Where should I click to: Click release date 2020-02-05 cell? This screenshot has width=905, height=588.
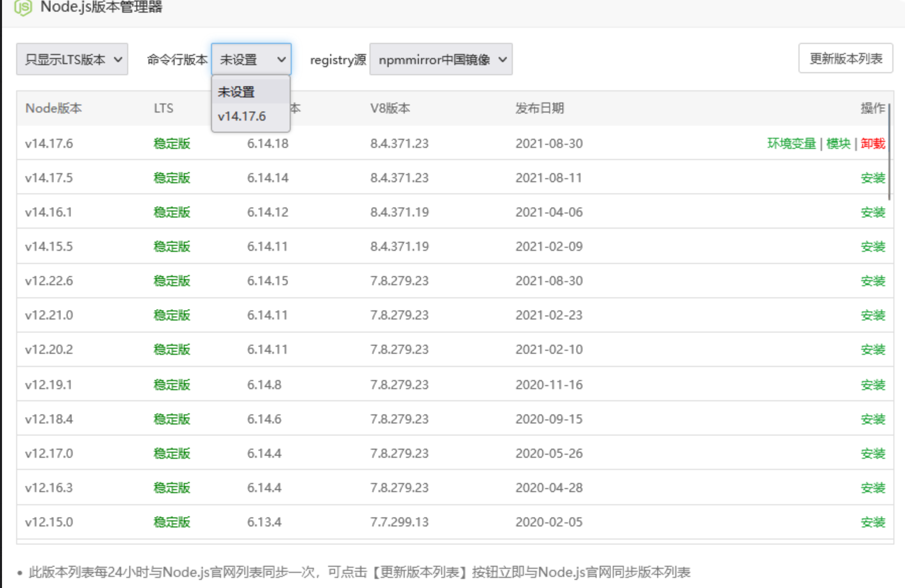tap(549, 522)
